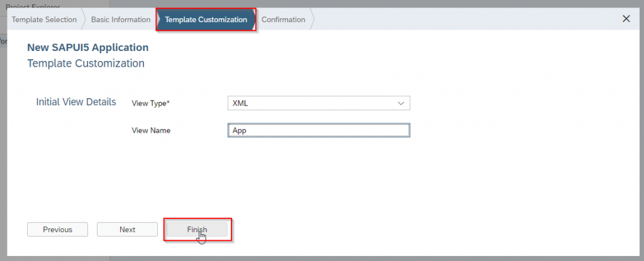Go to the Template Selection step
Image resolution: width=644 pixels, height=261 pixels.
[44, 19]
